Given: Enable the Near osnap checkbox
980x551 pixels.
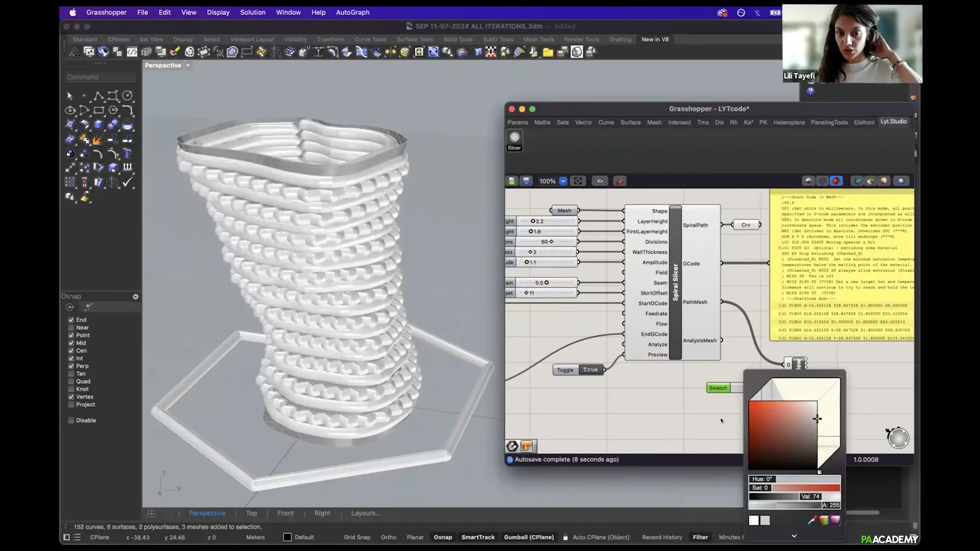Looking at the screenshot, I should (71, 328).
